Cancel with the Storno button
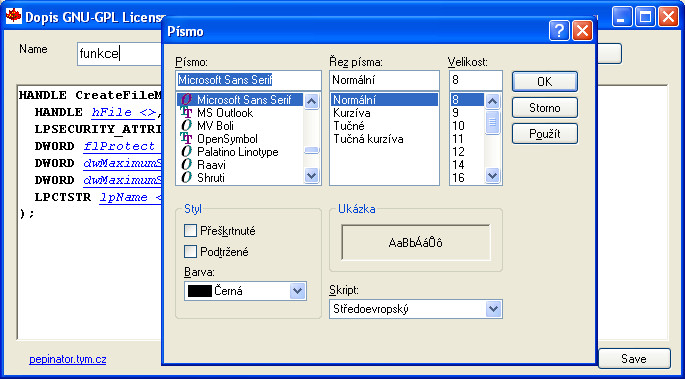Screen dimensions: 685x379 point(545,107)
